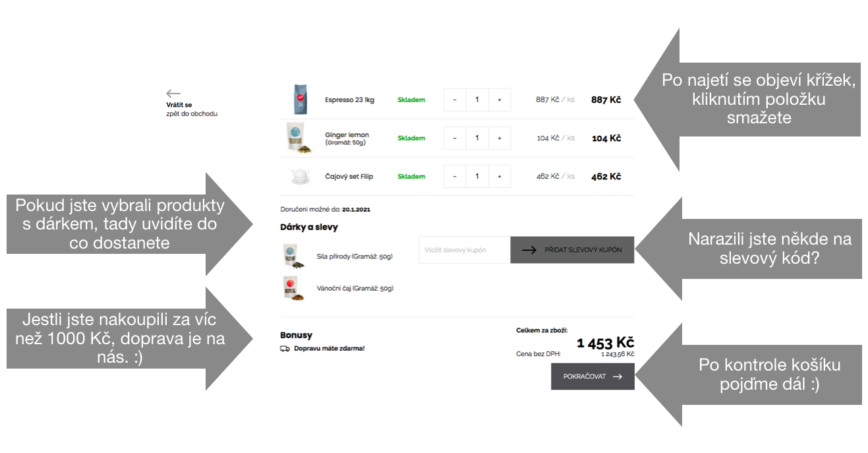The image size is (868, 453).
Task: Go back via Vrátit se zpět do obchodu
Action: click(x=191, y=109)
